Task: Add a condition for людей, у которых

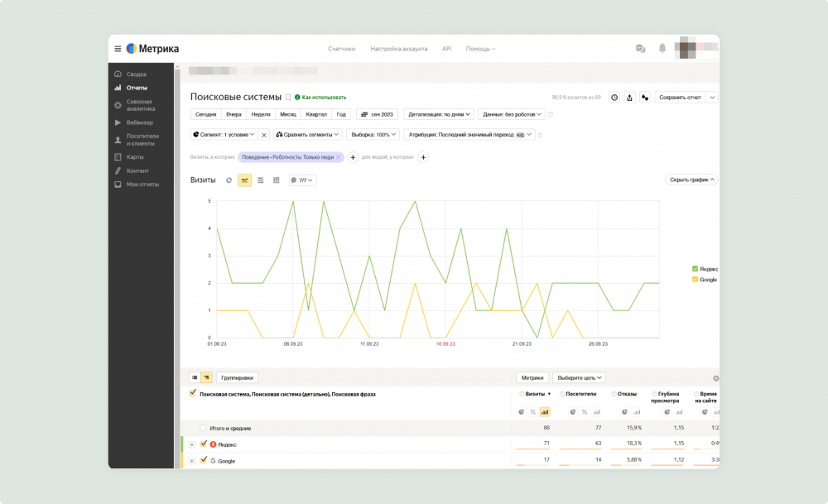Action: [x=423, y=157]
